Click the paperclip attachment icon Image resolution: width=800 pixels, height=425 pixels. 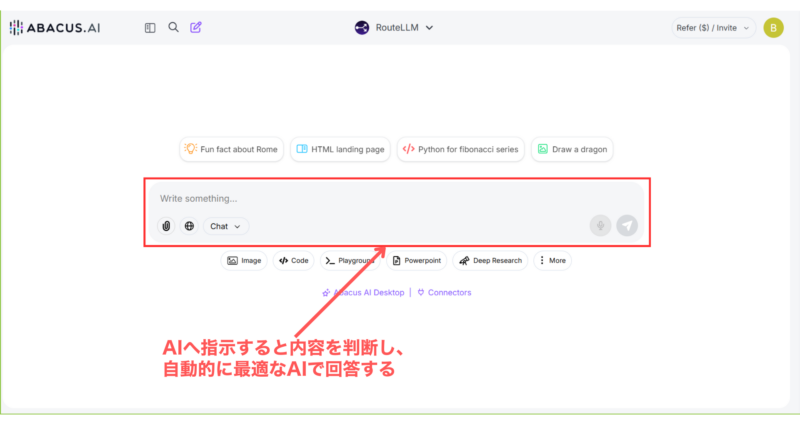(166, 226)
